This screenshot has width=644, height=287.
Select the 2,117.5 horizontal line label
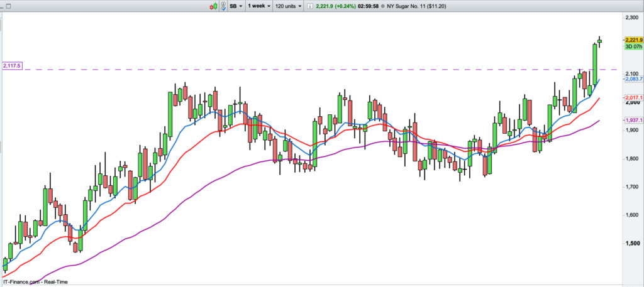click(x=13, y=65)
